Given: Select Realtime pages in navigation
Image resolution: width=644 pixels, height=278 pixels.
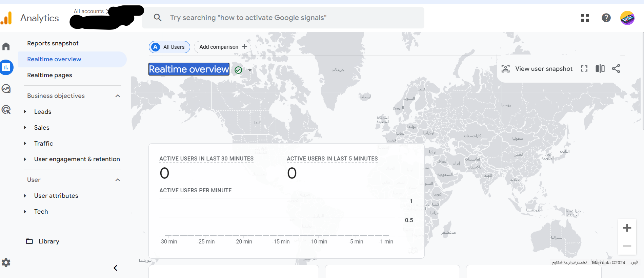Looking at the screenshot, I should pyautogui.click(x=49, y=75).
